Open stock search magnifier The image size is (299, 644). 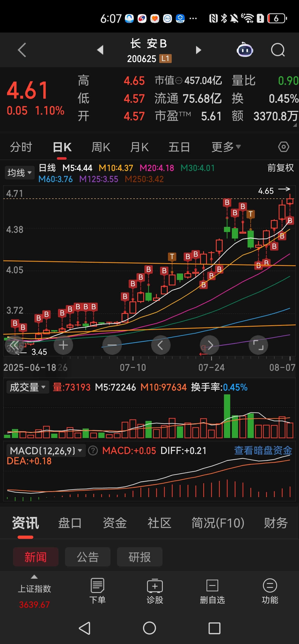tap(278, 50)
